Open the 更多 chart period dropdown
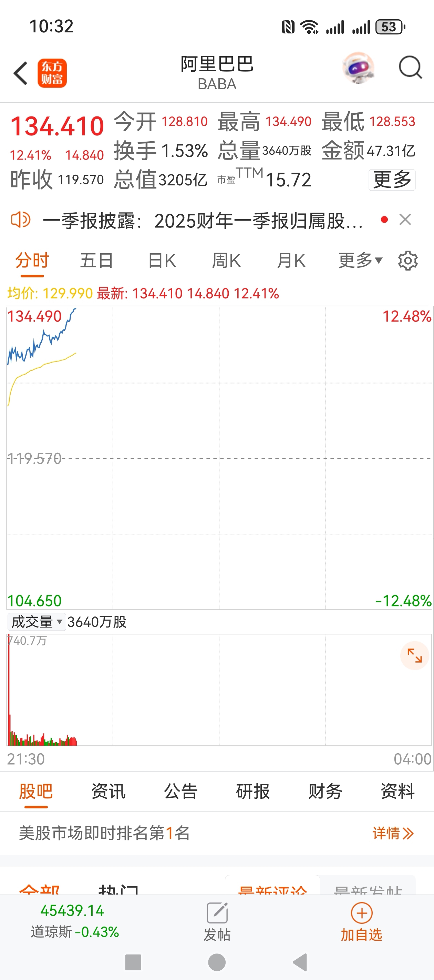Image resolution: width=434 pixels, height=980 pixels. (x=360, y=261)
